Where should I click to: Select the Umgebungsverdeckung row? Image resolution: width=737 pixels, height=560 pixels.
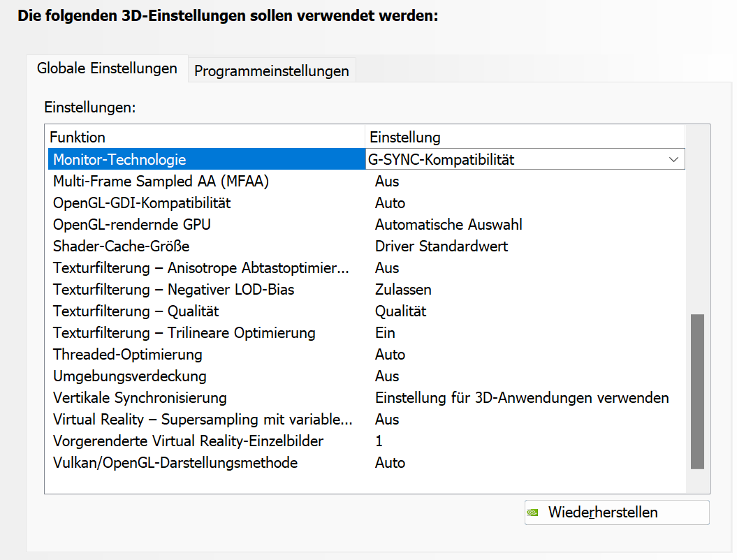point(130,376)
